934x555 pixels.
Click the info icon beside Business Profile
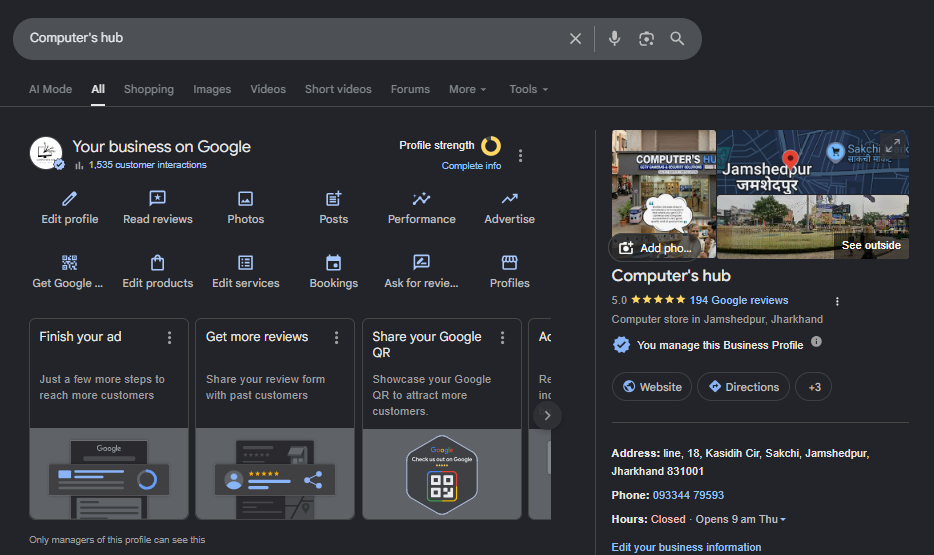(x=816, y=342)
